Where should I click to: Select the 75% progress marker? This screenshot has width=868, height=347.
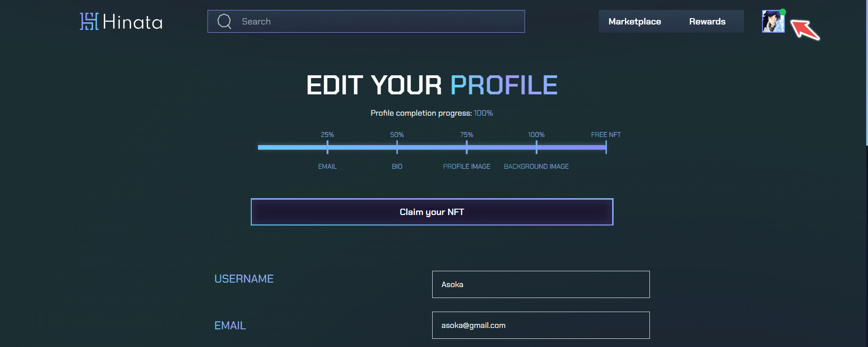tap(467, 147)
